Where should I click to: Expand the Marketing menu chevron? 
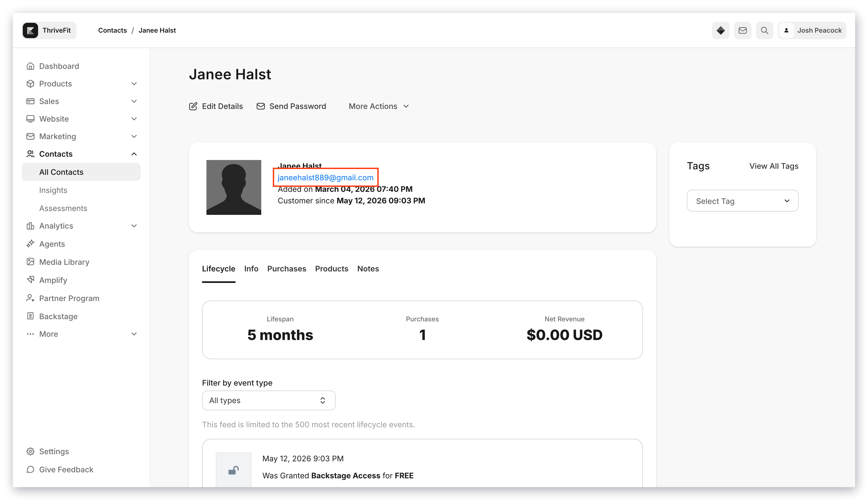[134, 136]
